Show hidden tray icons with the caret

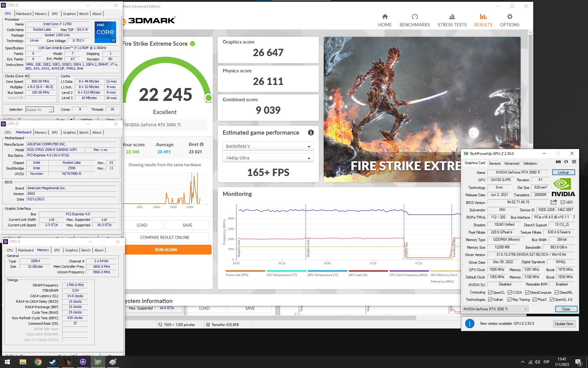(x=522, y=362)
